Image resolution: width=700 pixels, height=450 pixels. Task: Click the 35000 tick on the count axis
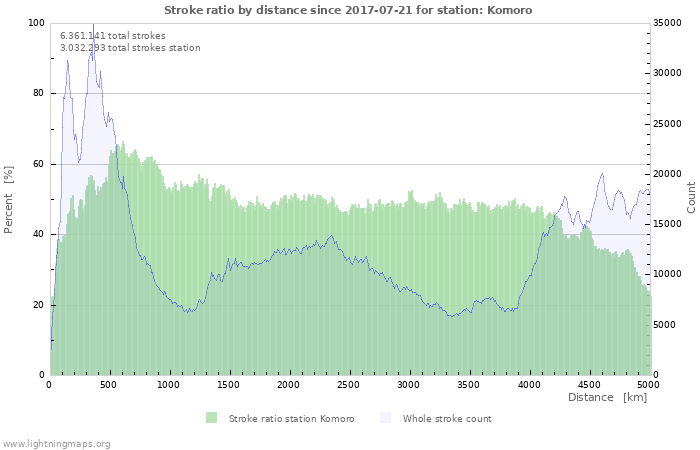(x=669, y=23)
